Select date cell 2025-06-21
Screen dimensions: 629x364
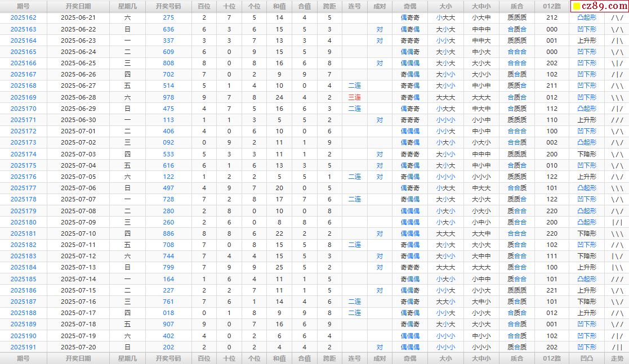pyautogui.click(x=78, y=17)
